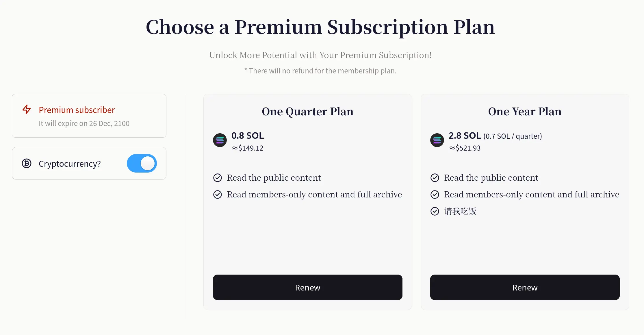Click the Bitcoin cryptocurrency icon

click(x=27, y=163)
